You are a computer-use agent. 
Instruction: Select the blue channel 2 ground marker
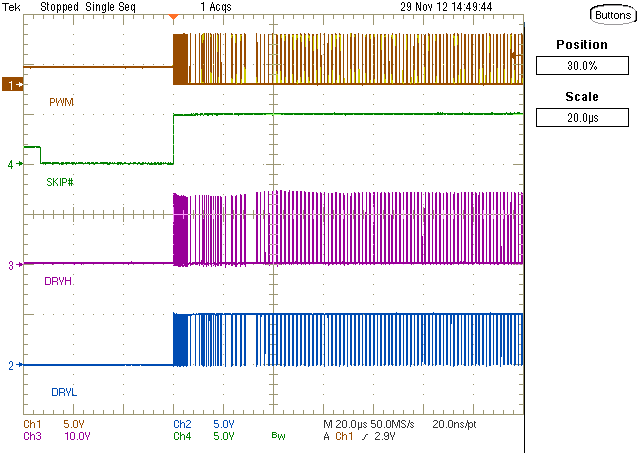tap(11, 366)
